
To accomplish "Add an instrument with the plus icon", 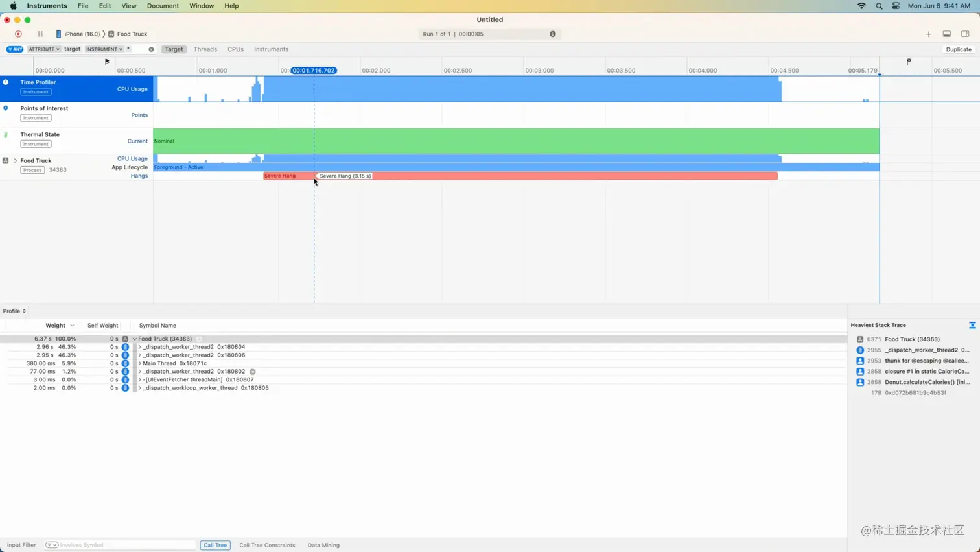I will (928, 34).
